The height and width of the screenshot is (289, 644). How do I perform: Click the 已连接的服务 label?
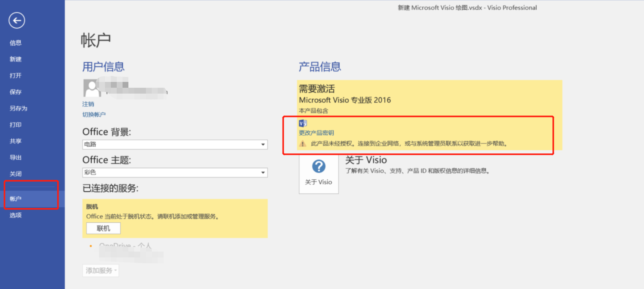(x=110, y=188)
